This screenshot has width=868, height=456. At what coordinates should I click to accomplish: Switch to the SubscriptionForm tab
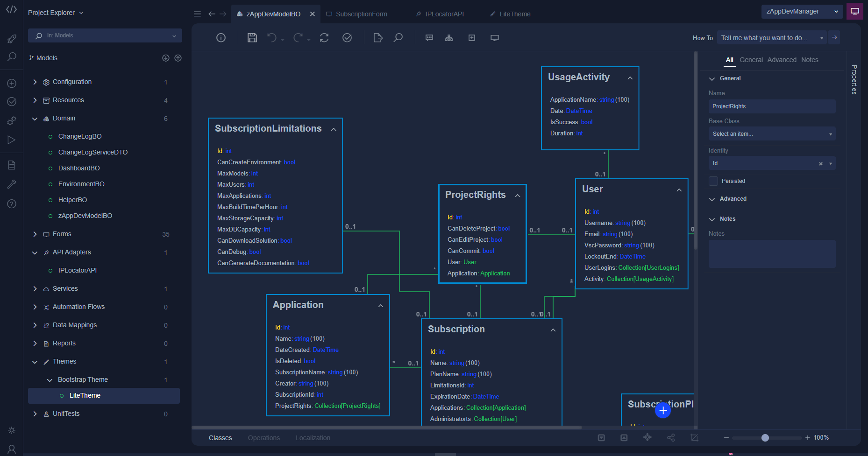[361, 14]
